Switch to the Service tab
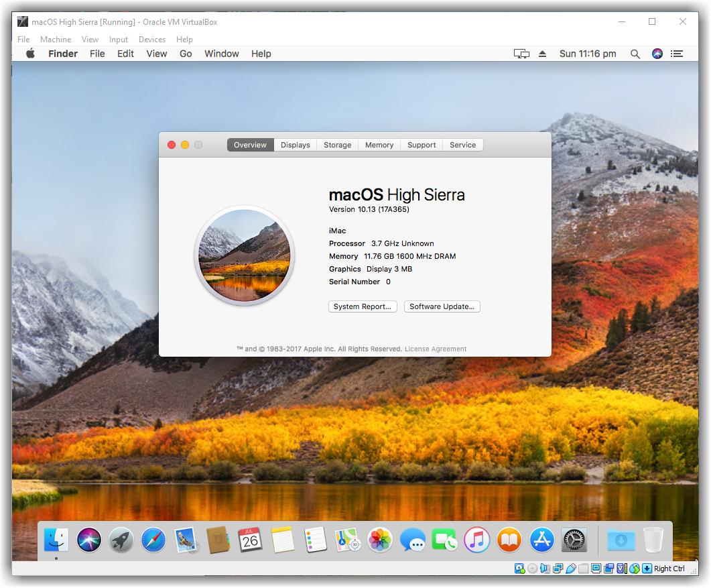The width and height of the screenshot is (711, 588). coord(462,145)
